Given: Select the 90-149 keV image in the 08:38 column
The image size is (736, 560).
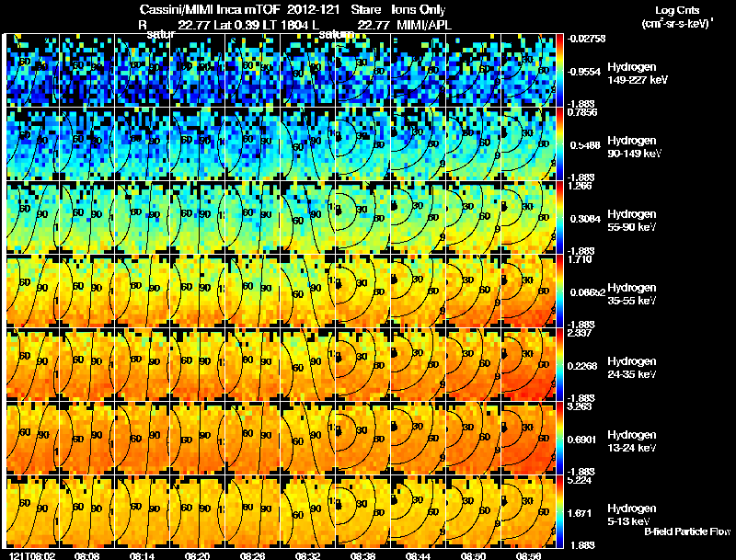Looking at the screenshot, I should pos(363,144).
